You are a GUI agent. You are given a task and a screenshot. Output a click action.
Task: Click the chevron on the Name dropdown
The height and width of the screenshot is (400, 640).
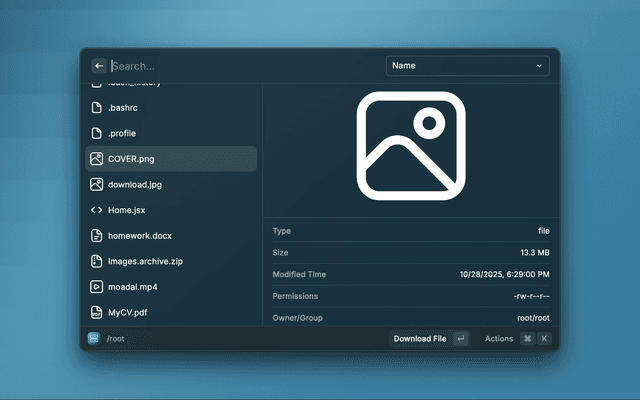point(540,66)
